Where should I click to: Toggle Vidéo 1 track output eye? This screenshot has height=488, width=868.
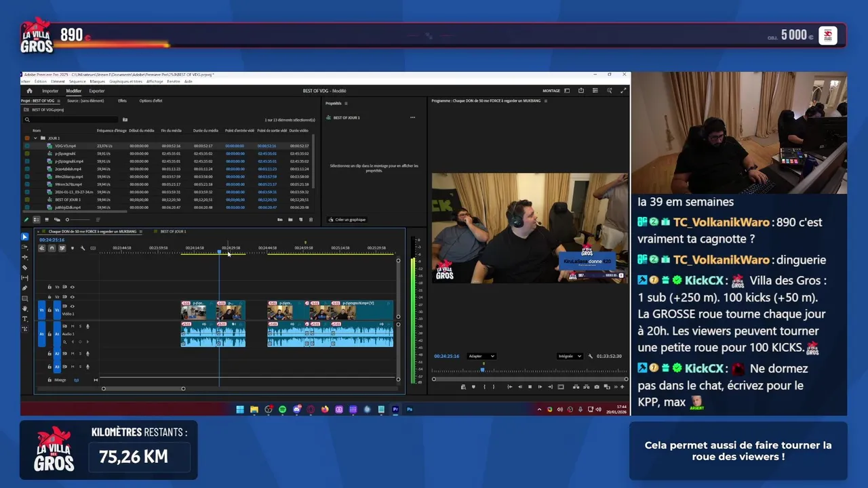[73, 306]
